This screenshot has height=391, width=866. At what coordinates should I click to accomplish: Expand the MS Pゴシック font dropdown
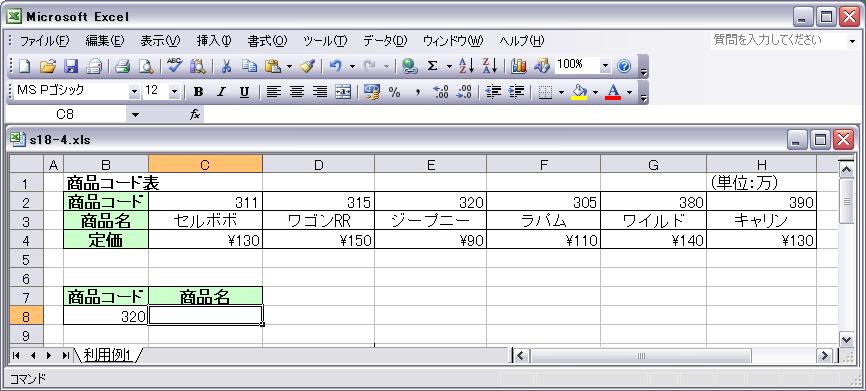[134, 92]
